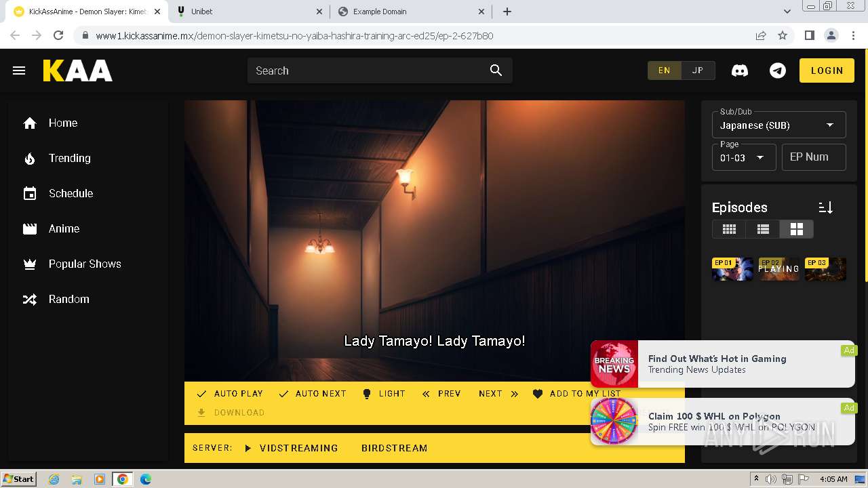The width and height of the screenshot is (868, 488).
Task: Switch language to JP
Action: pyautogui.click(x=698, y=70)
